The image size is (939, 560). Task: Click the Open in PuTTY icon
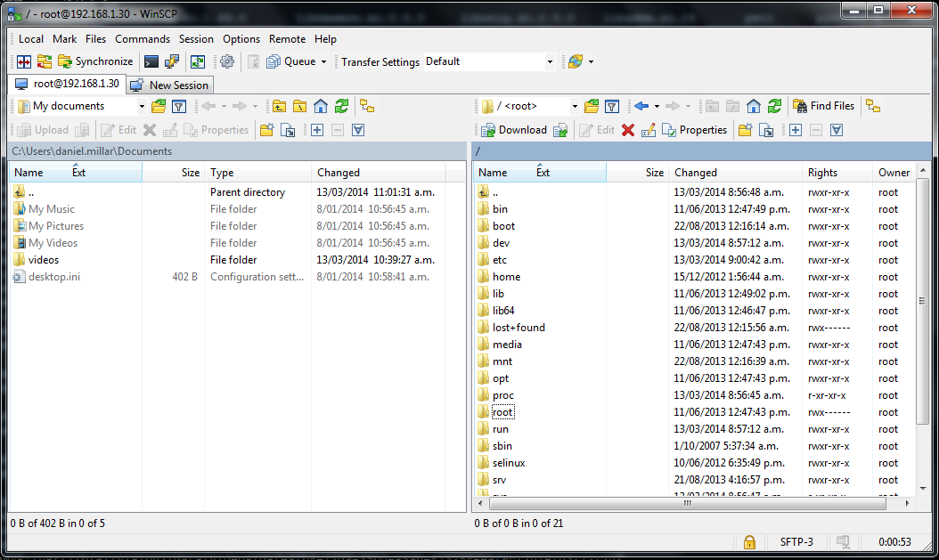[173, 61]
